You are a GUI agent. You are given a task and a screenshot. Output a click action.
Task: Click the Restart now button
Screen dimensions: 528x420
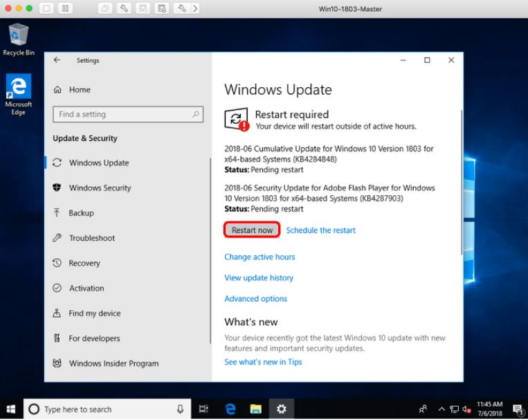(x=252, y=230)
